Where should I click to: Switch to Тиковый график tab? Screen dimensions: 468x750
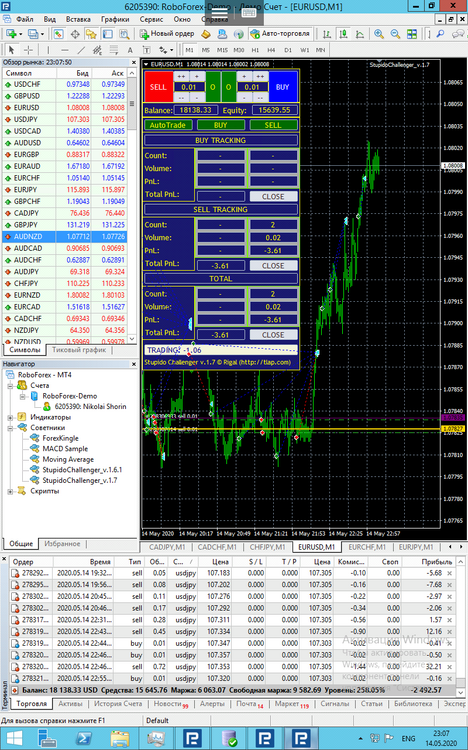click(x=79, y=350)
